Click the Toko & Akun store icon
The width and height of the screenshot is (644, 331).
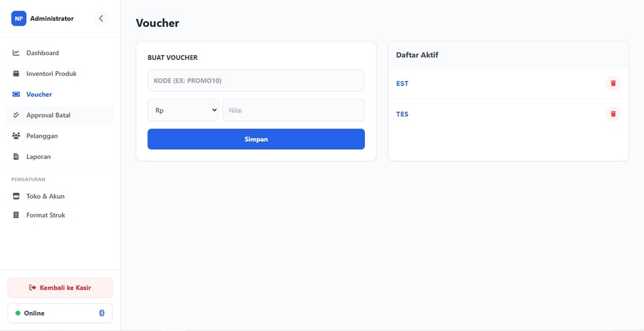tap(16, 197)
